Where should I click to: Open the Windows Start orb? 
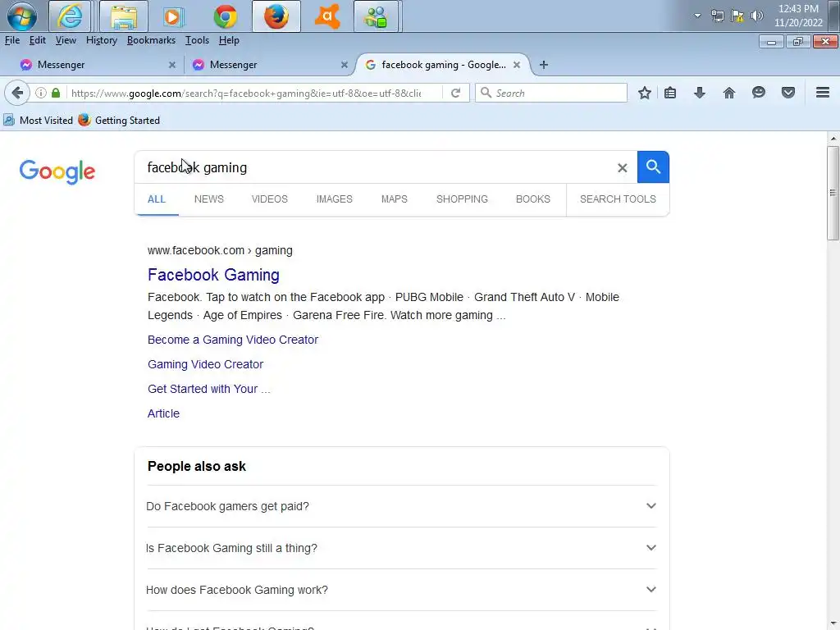click(22, 16)
